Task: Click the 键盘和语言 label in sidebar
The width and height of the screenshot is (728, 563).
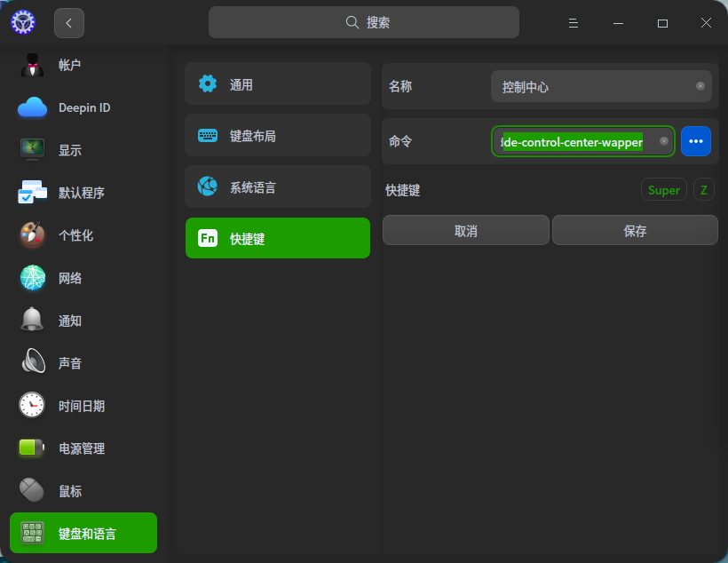Action: coord(87,534)
